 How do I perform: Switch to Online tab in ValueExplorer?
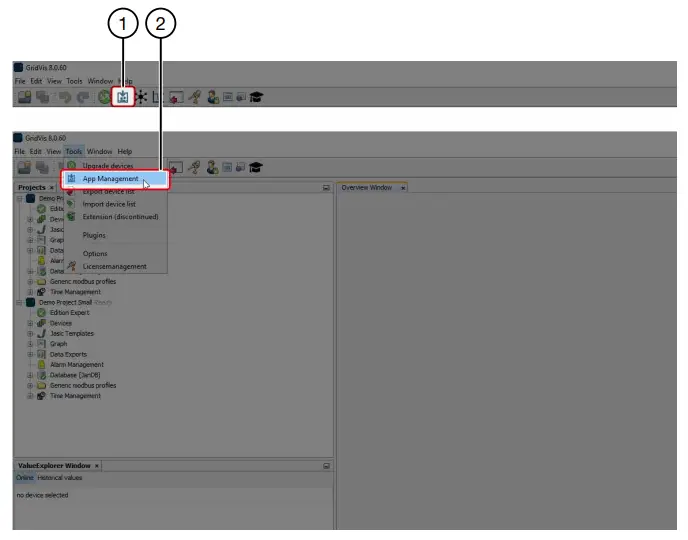tap(25, 478)
